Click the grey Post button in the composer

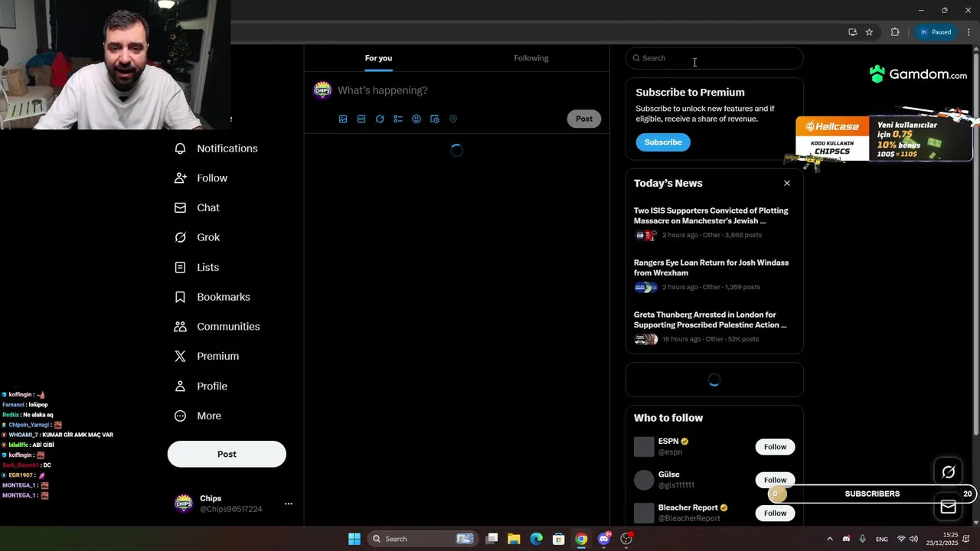(x=584, y=119)
